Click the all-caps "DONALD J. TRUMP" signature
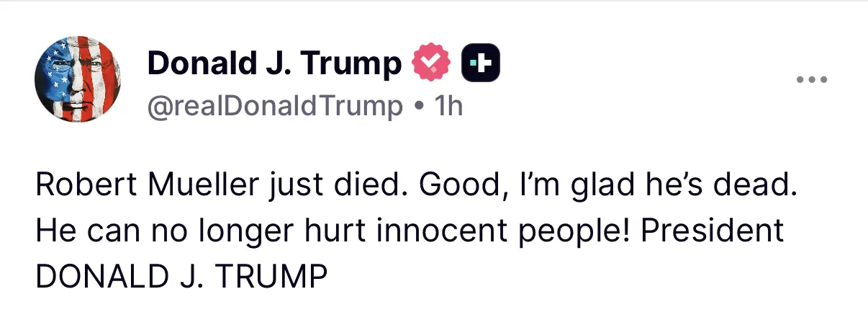Viewport: 868px width, 320px height. click(181, 277)
